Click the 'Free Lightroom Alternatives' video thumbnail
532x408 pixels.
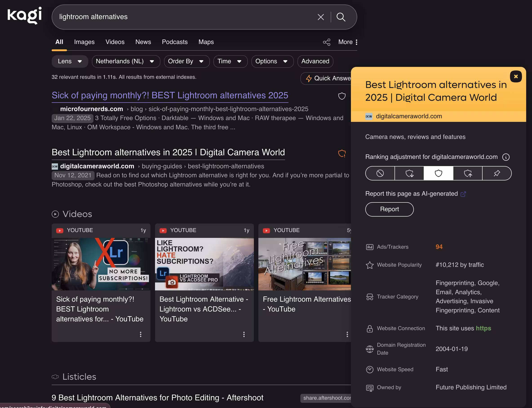[304, 264]
